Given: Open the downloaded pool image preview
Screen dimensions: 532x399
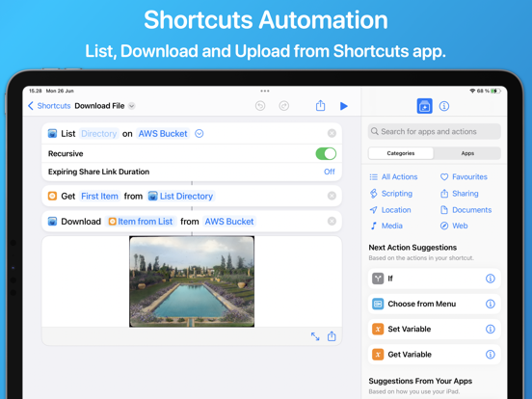Looking at the screenshot, I should point(192,281).
